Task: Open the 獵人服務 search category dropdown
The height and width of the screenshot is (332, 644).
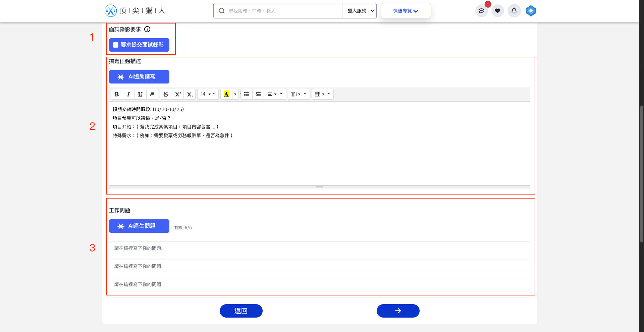Action: coord(360,11)
